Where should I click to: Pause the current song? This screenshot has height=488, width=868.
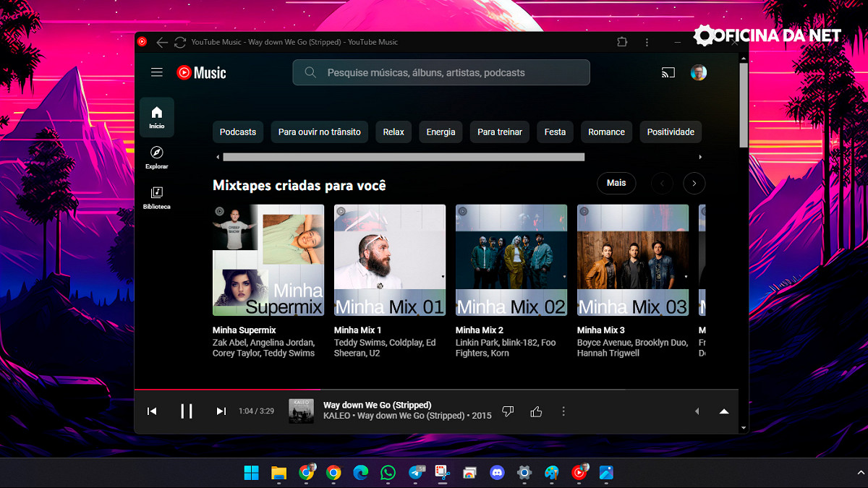pos(187,411)
